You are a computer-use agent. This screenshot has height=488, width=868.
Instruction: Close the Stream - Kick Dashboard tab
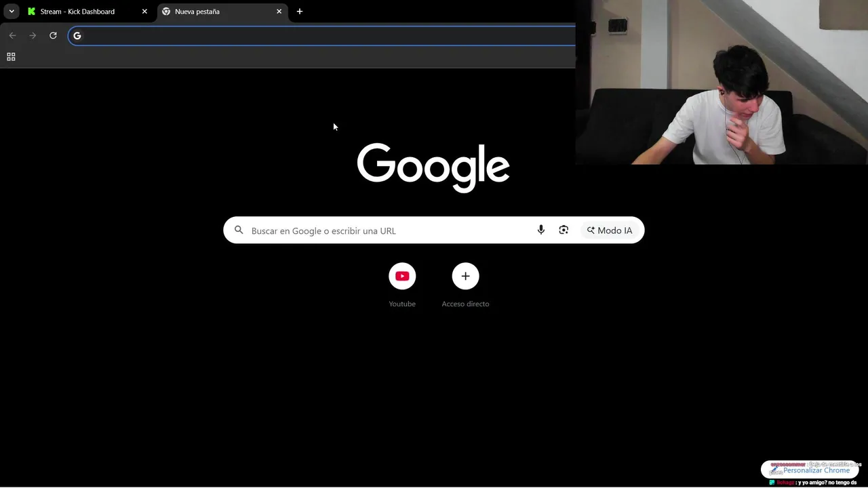coord(144,12)
